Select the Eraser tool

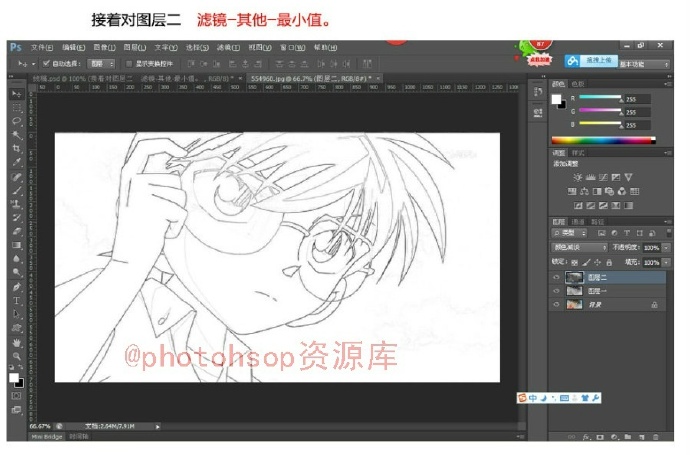point(17,231)
